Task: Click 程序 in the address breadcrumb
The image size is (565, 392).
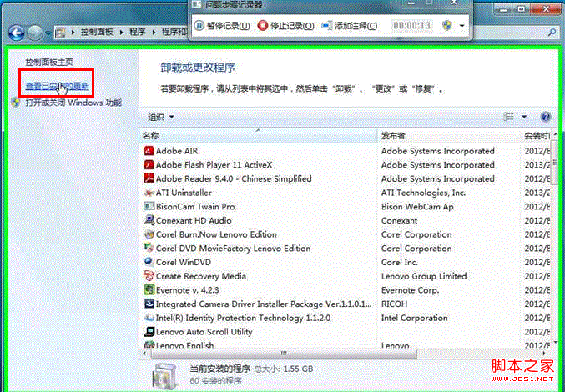Action: coord(138,32)
